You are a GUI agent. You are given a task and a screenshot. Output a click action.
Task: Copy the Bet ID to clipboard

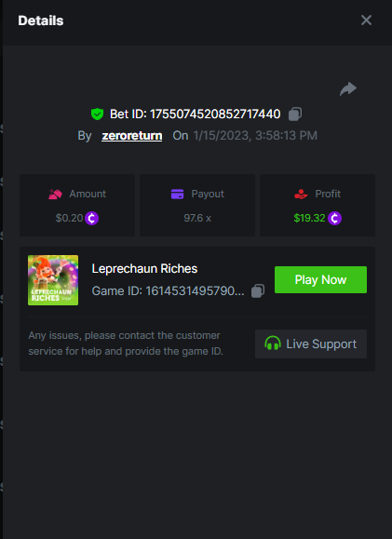point(295,114)
